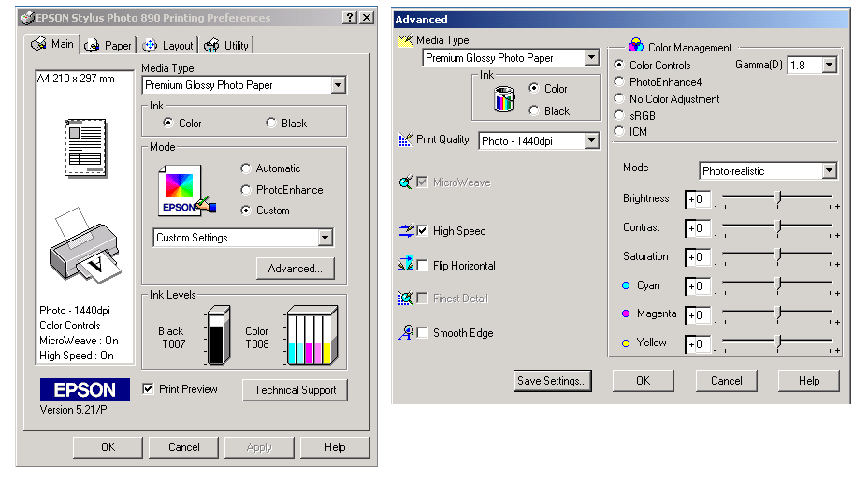Toggle the High Speed checkbox
This screenshot has height=481, width=868.
(x=422, y=230)
